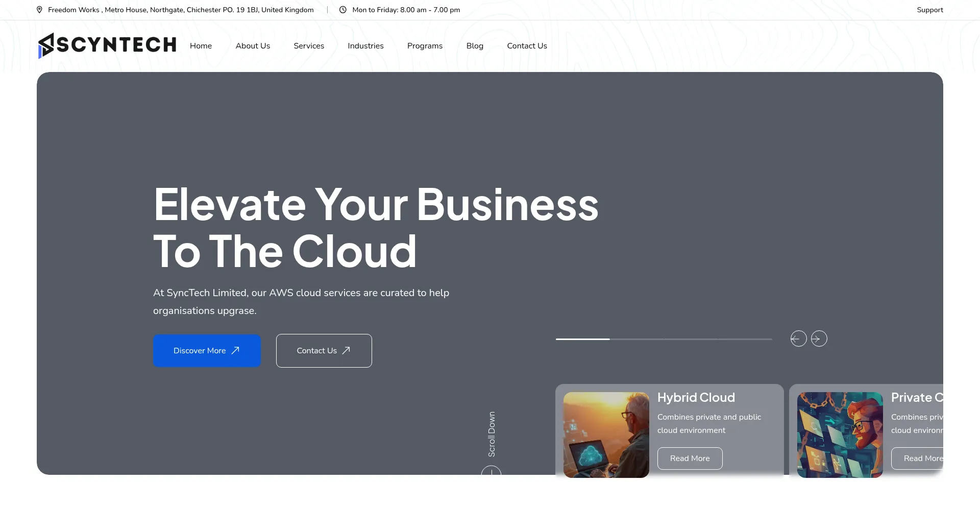Select Home in the navigation menu

click(201, 45)
